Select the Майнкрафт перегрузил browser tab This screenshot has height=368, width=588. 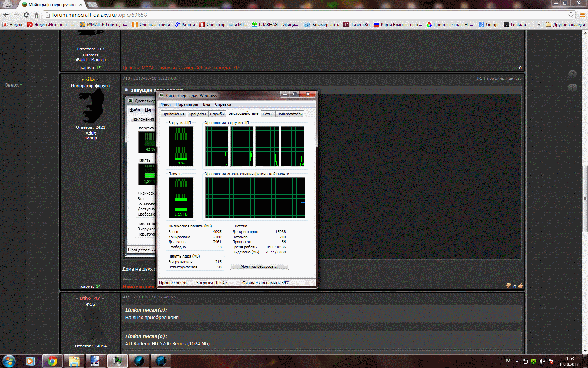pos(52,5)
